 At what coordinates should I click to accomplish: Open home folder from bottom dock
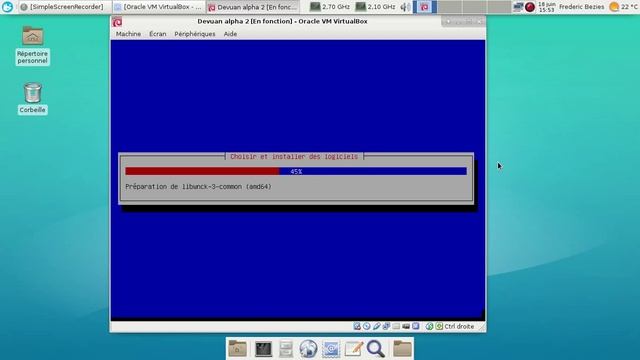238,349
